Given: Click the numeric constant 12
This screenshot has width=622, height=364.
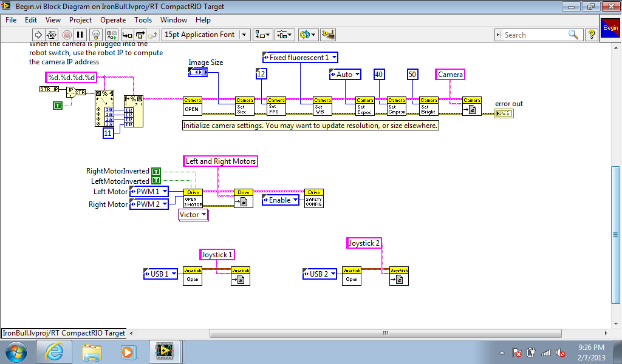Looking at the screenshot, I should click(x=261, y=73).
